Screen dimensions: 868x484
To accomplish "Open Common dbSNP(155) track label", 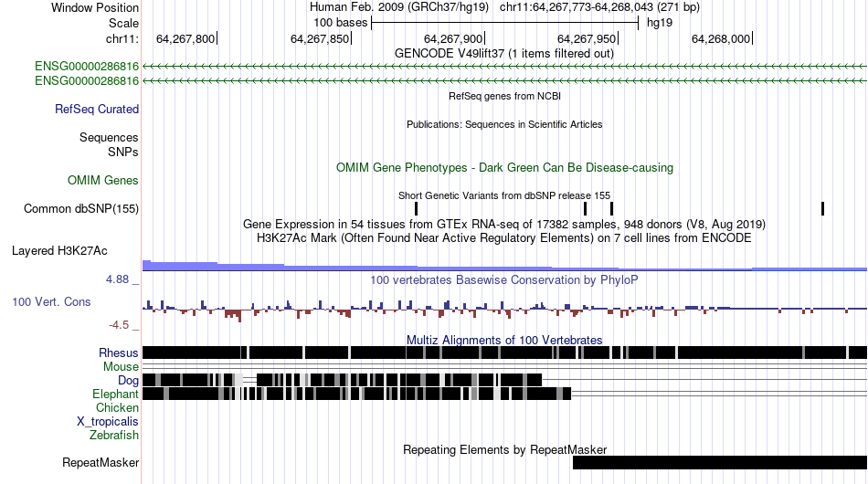I will pos(80,208).
